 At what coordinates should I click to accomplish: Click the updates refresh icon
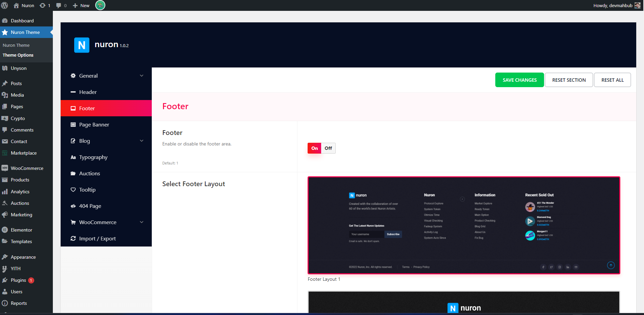42,5
